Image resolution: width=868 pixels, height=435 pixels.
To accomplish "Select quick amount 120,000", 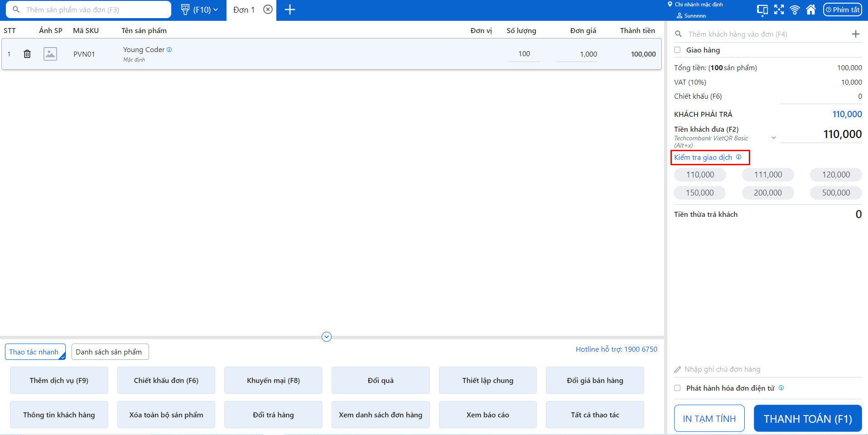I will click(836, 175).
